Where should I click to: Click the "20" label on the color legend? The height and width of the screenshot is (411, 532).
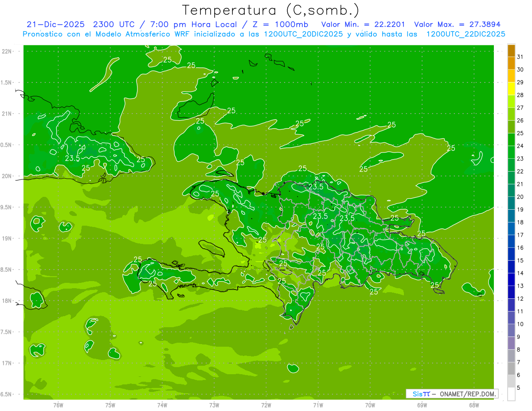coord(520,197)
